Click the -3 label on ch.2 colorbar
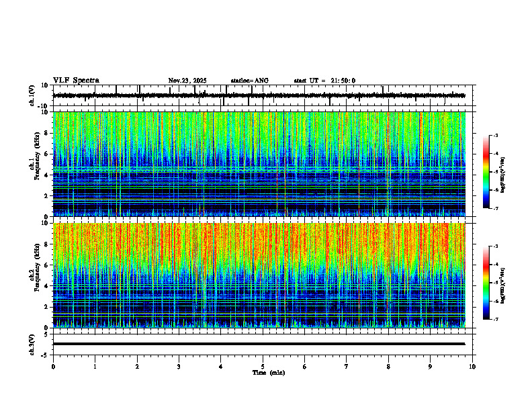 click(x=495, y=246)
